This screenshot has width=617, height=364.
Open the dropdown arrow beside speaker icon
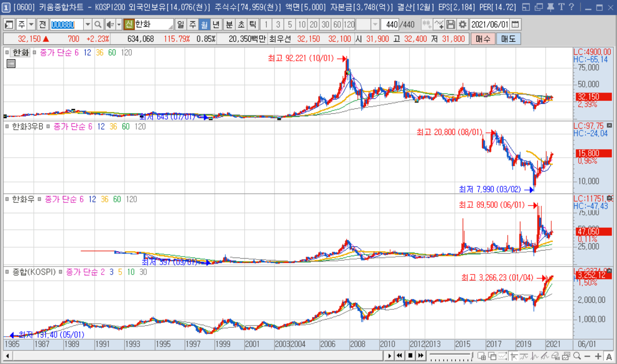pos(119,24)
